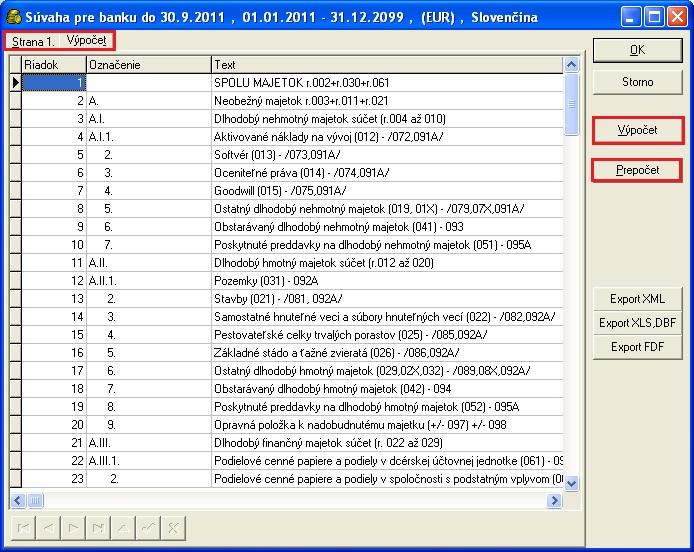The image size is (694, 552).
Task: Confirm with the OK button
Action: 637,50
